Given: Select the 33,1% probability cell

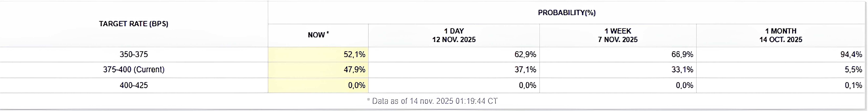Looking at the screenshot, I should click(682, 70).
